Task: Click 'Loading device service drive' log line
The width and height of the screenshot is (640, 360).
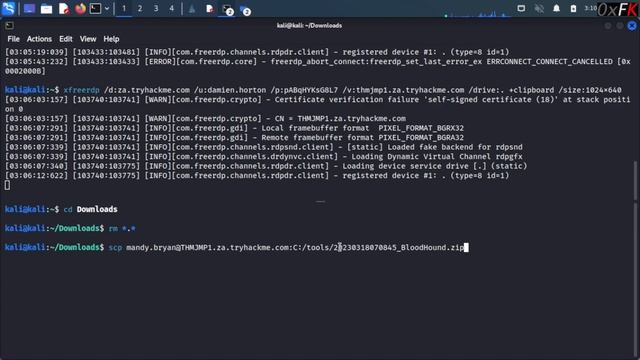Action: coord(435,166)
